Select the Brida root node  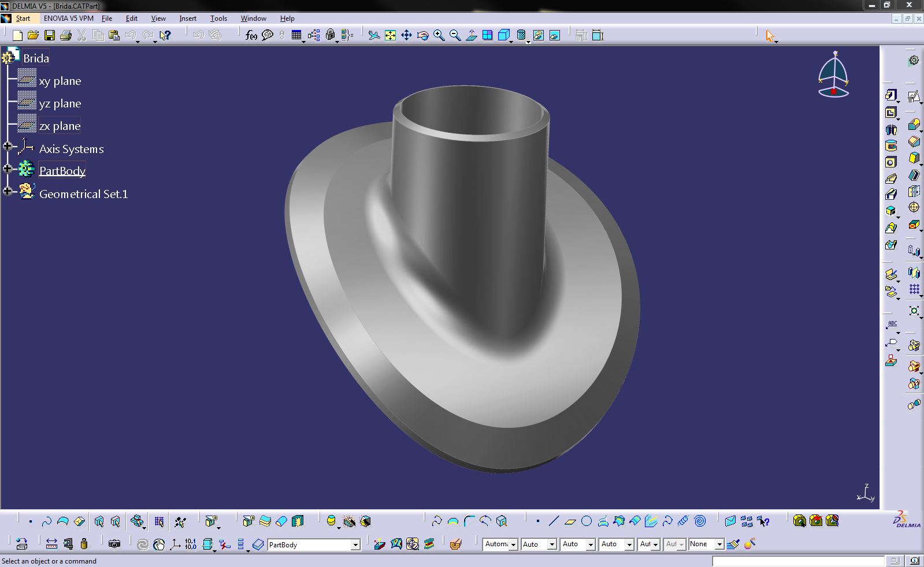(36, 58)
